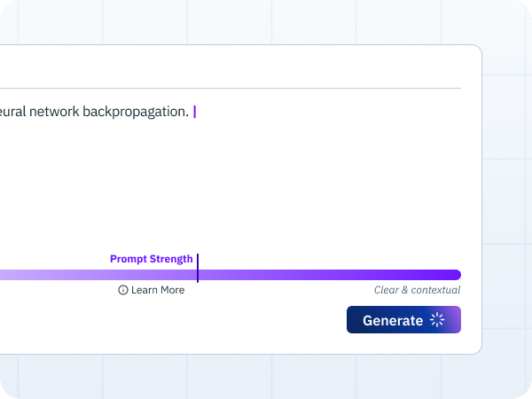
Task: Click the light purple left part of strength bar
Action: (x=34, y=275)
